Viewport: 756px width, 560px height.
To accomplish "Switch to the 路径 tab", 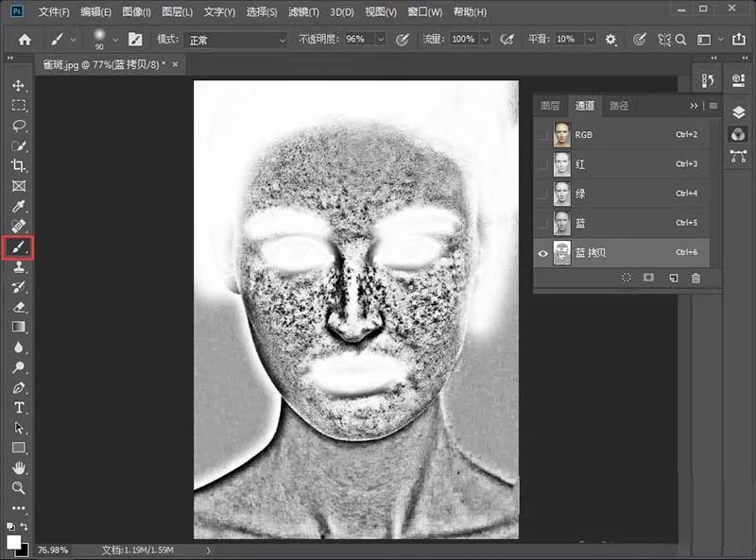I will (618, 106).
